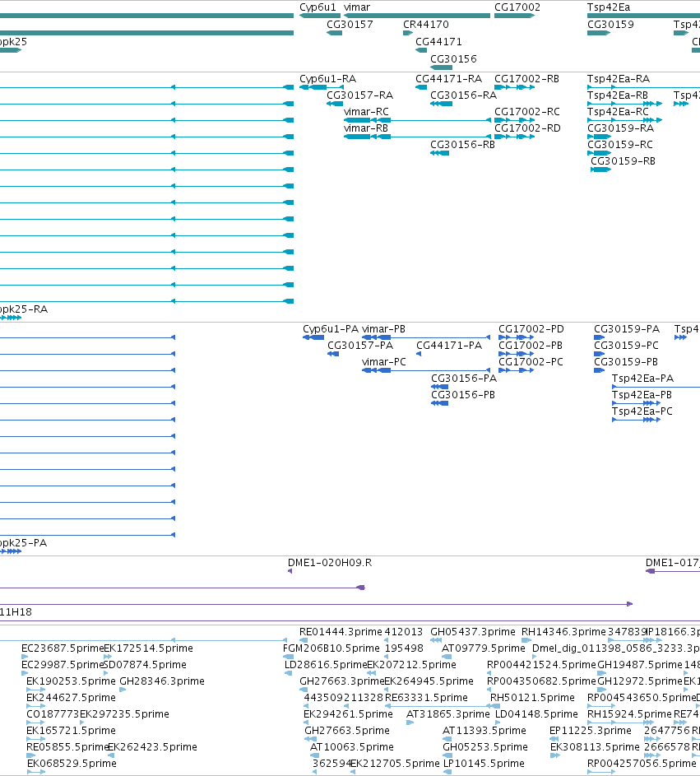Click protein label CG17002-PC

(x=531, y=362)
